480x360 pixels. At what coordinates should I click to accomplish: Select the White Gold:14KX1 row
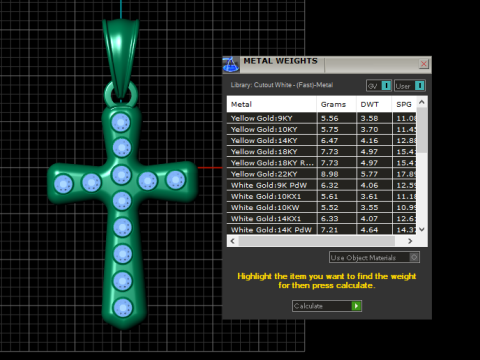coord(322,219)
